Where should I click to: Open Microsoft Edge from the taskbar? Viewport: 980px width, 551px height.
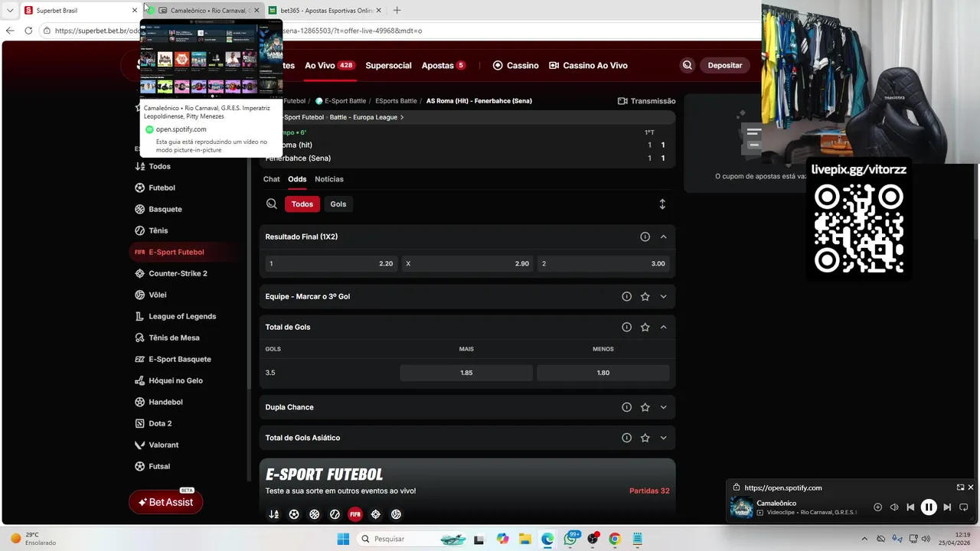(x=547, y=539)
